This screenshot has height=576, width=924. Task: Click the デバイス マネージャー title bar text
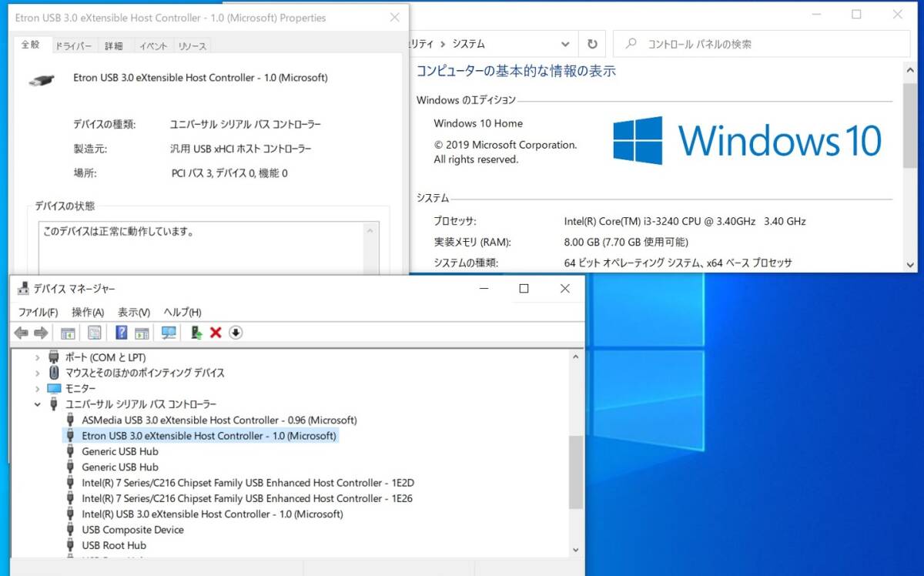point(75,289)
